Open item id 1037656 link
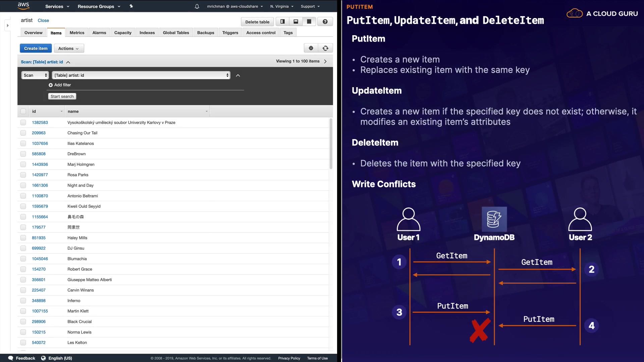This screenshot has height=362, width=644. (40, 143)
